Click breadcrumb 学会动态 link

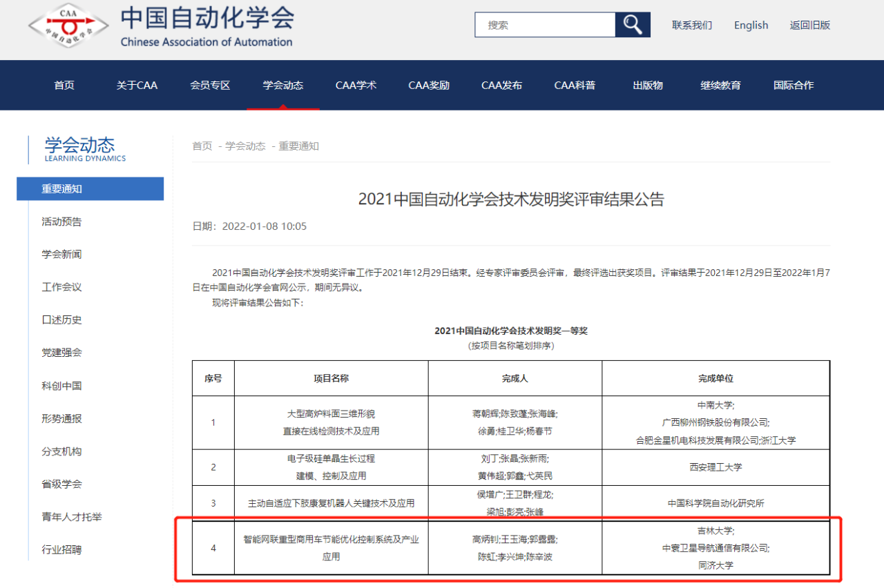(245, 146)
